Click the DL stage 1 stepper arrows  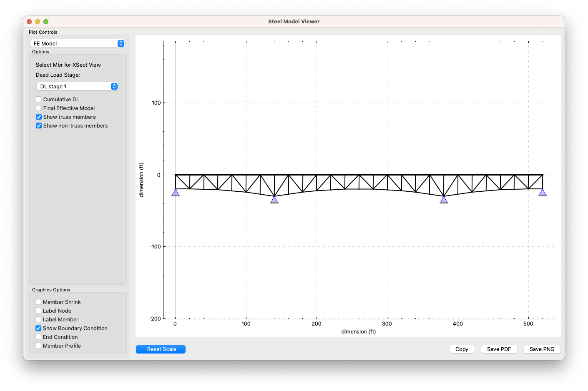pos(114,86)
